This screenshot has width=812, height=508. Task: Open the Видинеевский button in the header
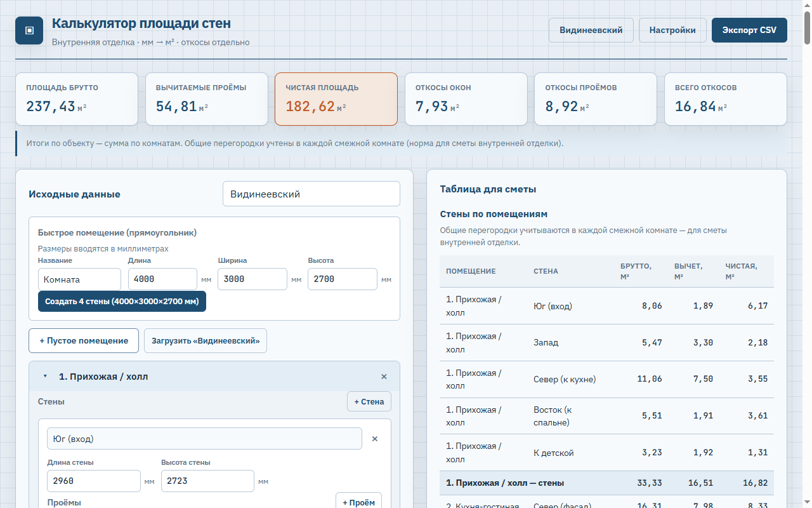[591, 30]
